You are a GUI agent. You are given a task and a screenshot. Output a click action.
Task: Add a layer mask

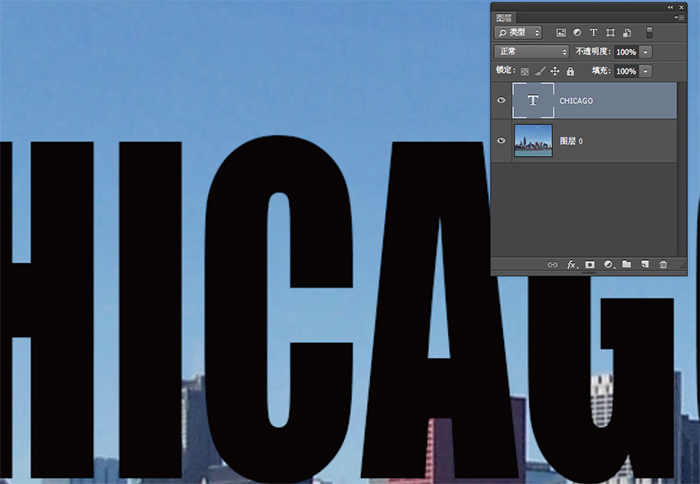coord(590,265)
